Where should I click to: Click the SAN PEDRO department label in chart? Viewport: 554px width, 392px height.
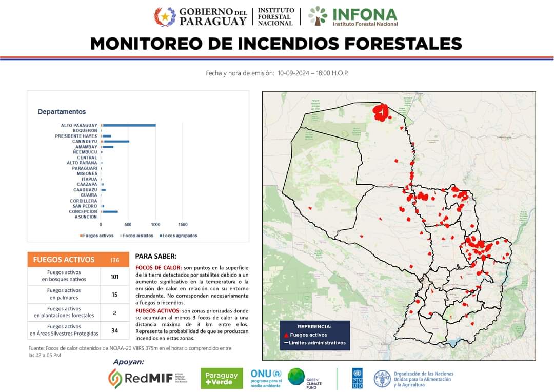[x=85, y=206]
